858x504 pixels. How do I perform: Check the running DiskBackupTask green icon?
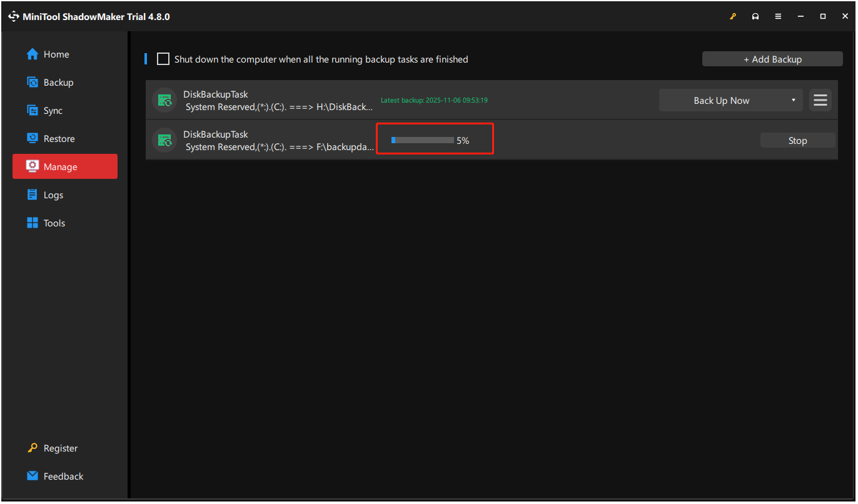click(x=164, y=140)
